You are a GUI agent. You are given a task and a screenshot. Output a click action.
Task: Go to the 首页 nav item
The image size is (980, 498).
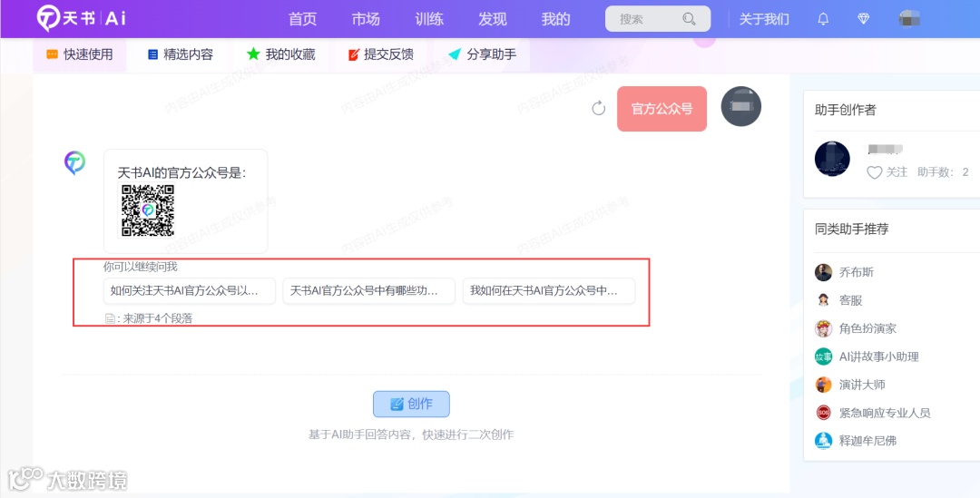302,19
